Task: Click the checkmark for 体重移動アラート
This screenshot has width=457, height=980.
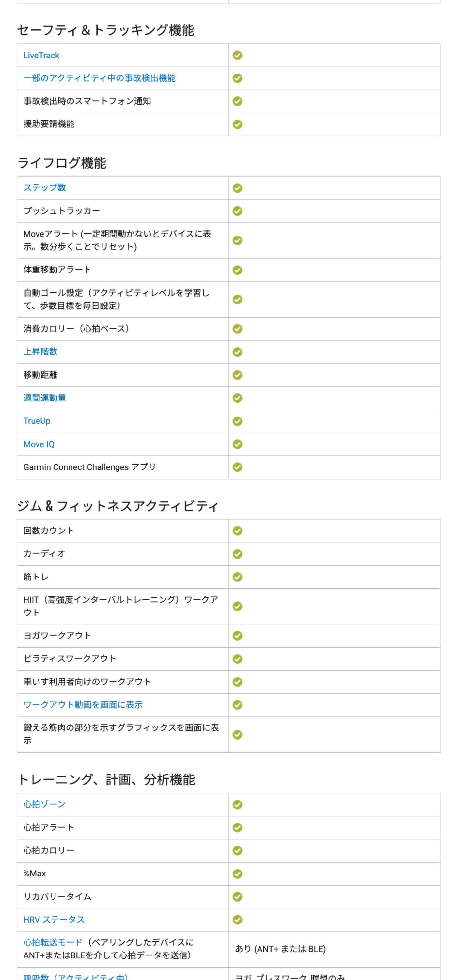Action: click(237, 270)
